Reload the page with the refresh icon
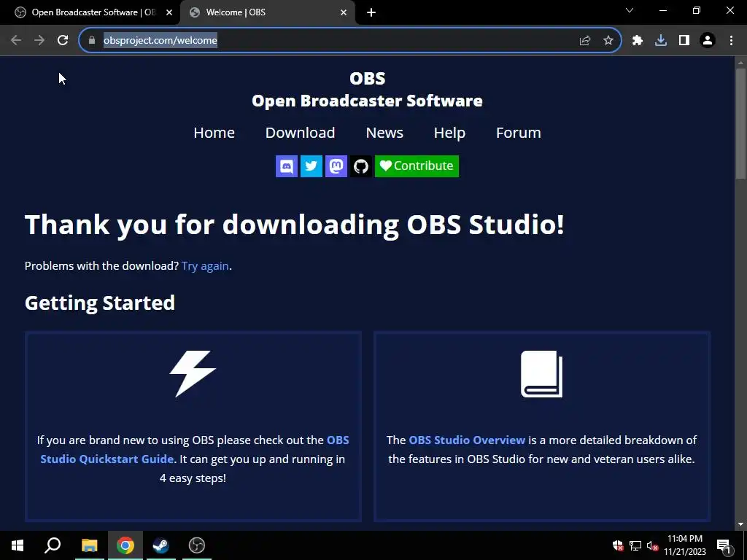Image resolution: width=747 pixels, height=560 pixels. click(x=63, y=41)
